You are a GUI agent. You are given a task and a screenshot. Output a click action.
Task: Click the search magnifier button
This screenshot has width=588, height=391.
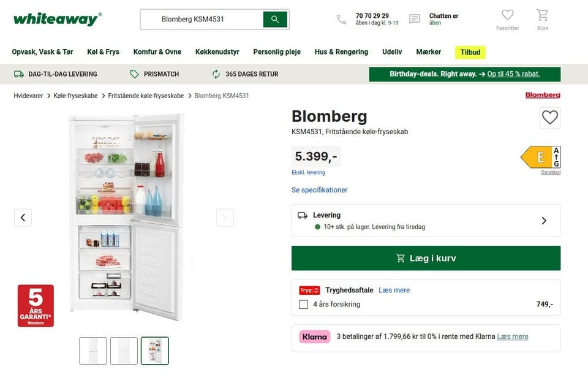click(275, 20)
